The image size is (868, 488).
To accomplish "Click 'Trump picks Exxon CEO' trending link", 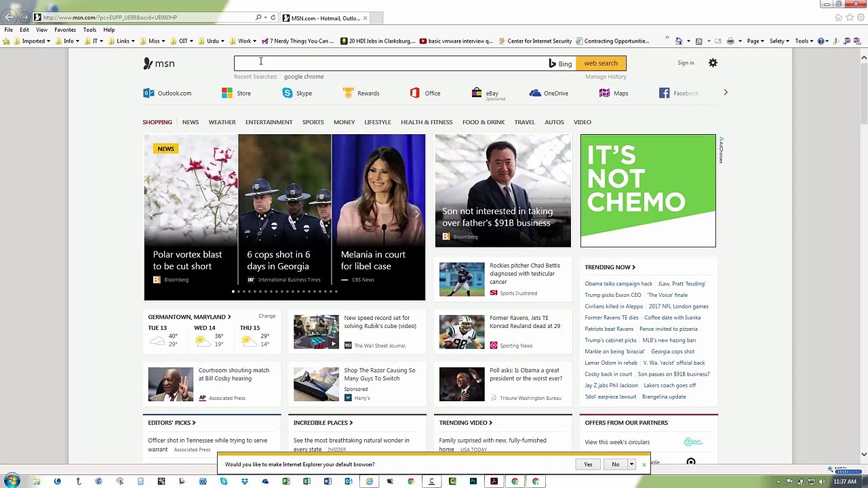I will point(613,295).
